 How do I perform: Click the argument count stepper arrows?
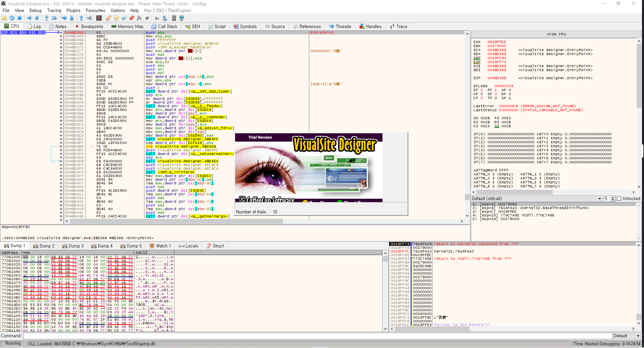click(613, 198)
